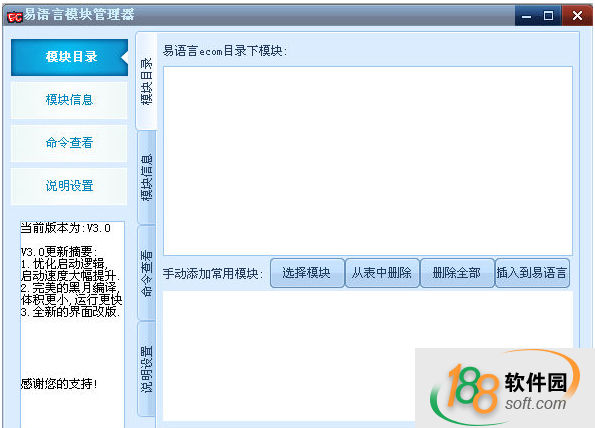
Task: Click the app icon in title bar
Action: tap(15, 16)
